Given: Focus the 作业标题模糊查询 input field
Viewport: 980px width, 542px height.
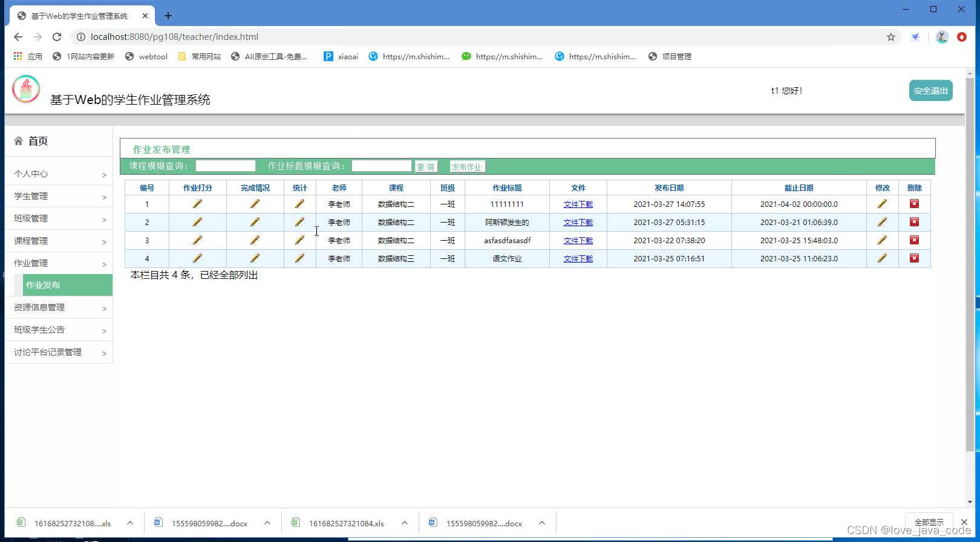Looking at the screenshot, I should click(x=382, y=166).
